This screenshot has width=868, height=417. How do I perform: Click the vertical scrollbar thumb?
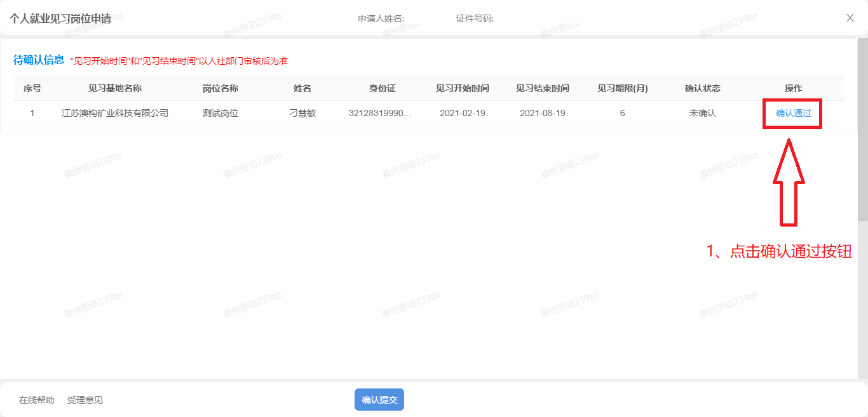[x=862, y=127]
